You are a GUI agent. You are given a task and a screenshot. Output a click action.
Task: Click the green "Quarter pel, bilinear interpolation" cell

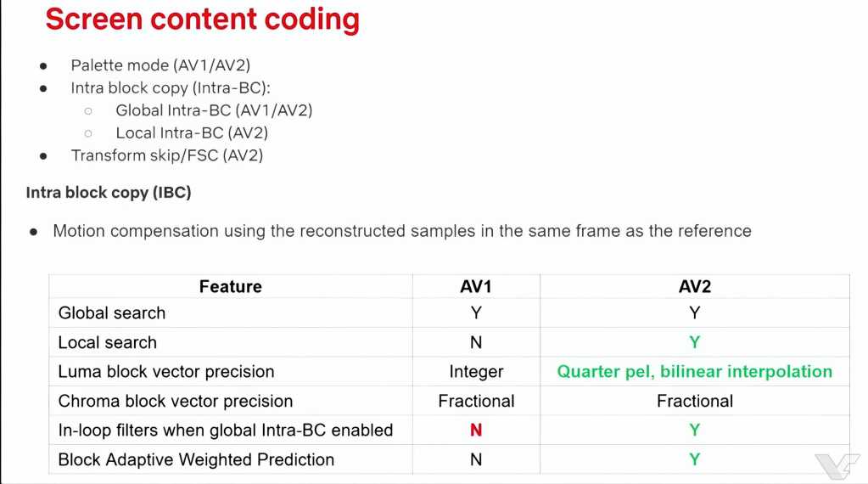click(694, 372)
